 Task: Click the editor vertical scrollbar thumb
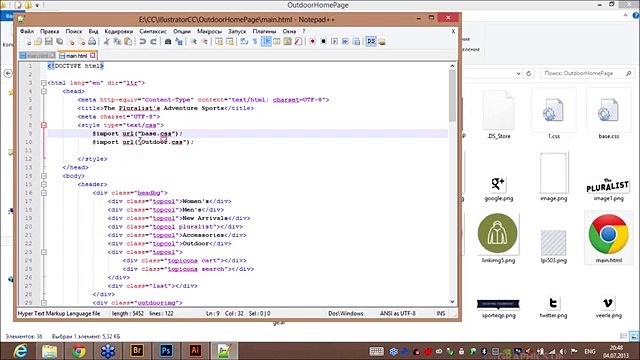tap(452, 96)
